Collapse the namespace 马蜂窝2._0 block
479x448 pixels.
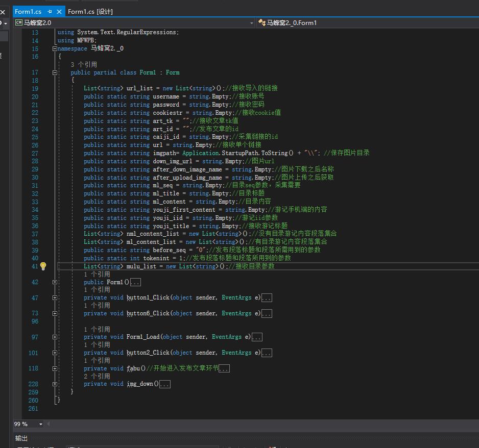(x=55, y=48)
